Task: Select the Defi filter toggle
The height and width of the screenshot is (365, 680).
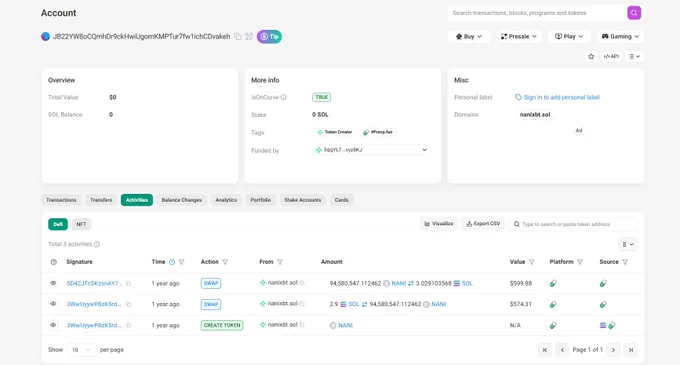Action: (58, 224)
